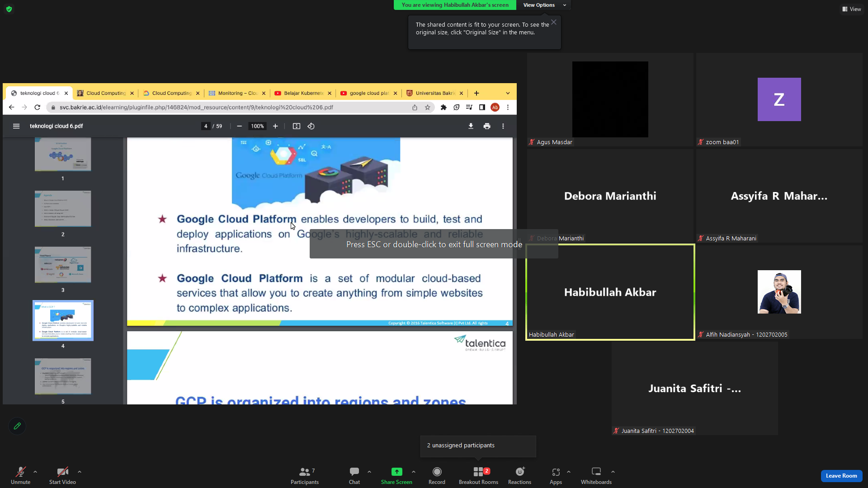The width and height of the screenshot is (868, 488).
Task: Toggle the PDF sidebar menu
Action: coord(16,126)
